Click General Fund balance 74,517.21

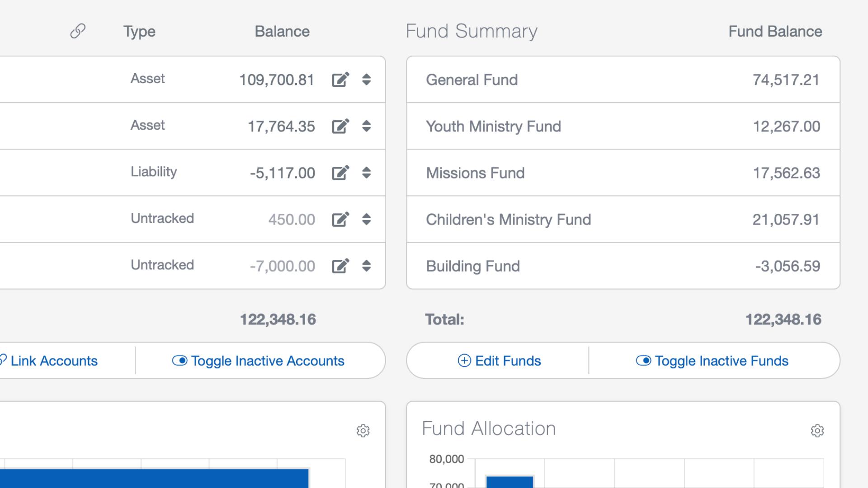point(786,80)
